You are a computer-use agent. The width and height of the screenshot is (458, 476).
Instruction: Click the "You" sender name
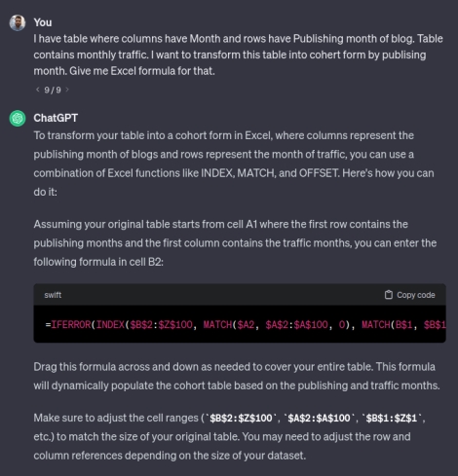pyautogui.click(x=43, y=22)
